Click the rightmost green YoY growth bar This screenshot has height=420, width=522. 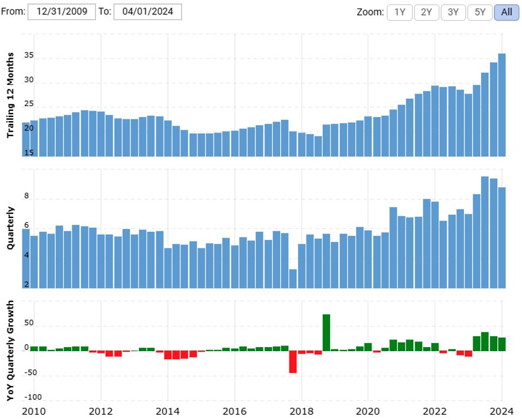tap(501, 344)
